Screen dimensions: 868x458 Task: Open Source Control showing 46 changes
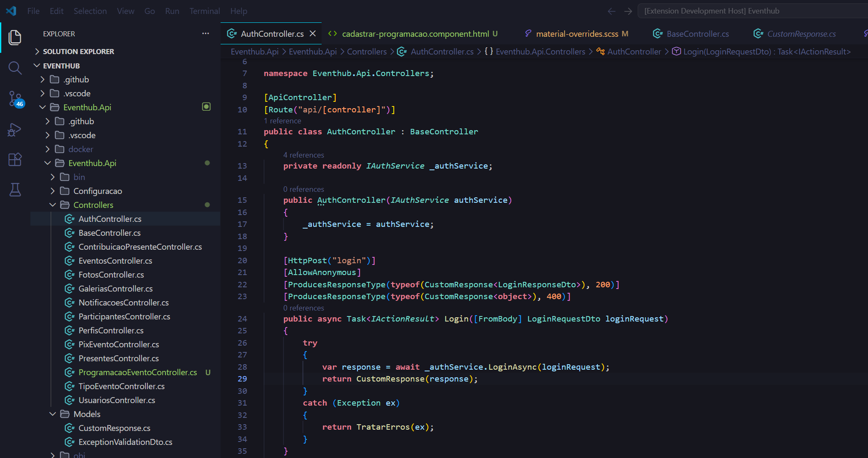[x=15, y=98]
